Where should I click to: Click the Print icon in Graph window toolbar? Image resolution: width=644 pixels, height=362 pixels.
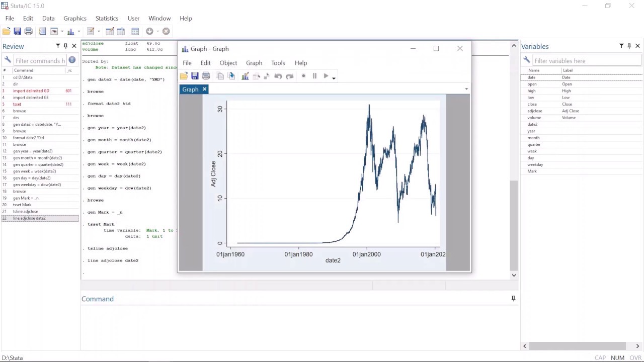click(x=206, y=76)
